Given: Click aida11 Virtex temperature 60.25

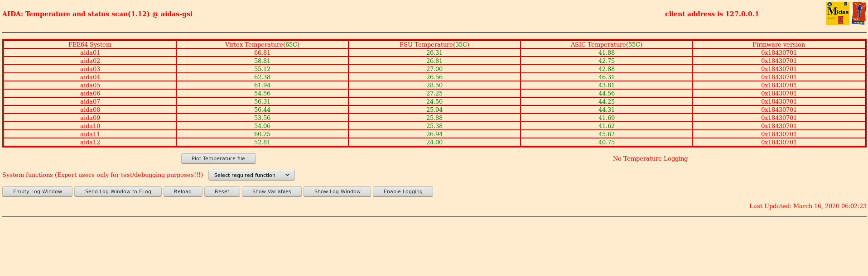Looking at the screenshot, I should (x=262, y=134).
